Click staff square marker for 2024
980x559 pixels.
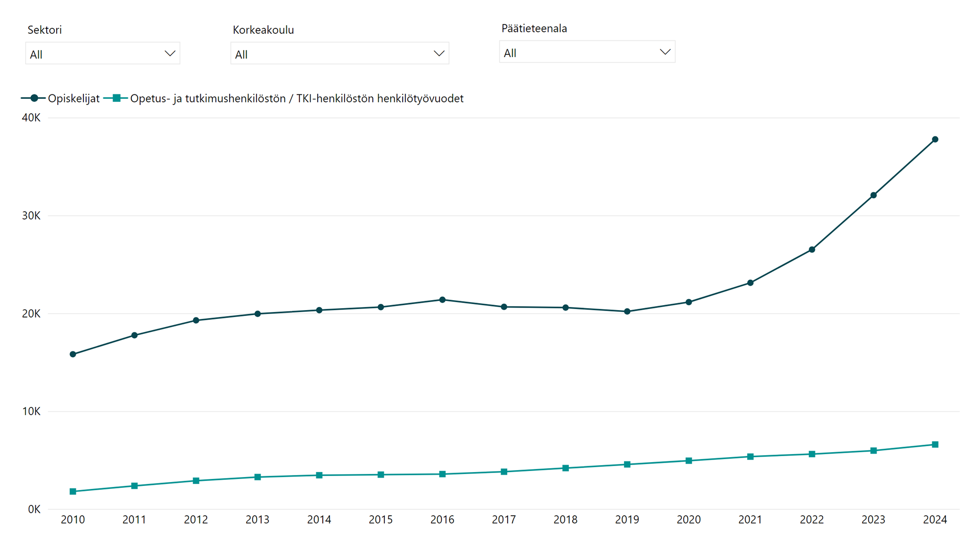935,445
